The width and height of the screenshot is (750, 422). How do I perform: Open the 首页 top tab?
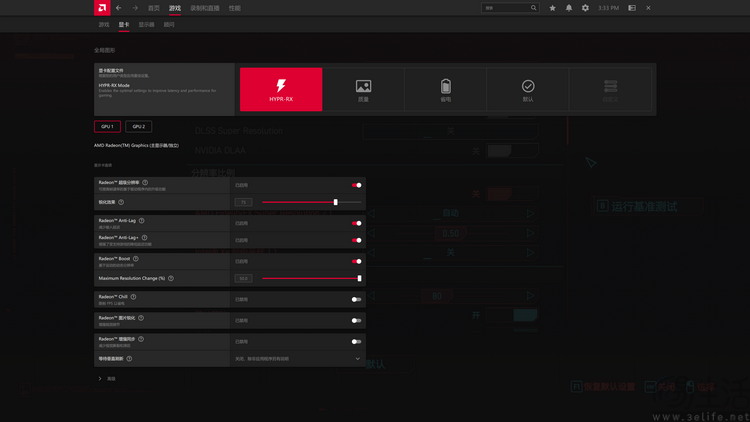pyautogui.click(x=154, y=8)
